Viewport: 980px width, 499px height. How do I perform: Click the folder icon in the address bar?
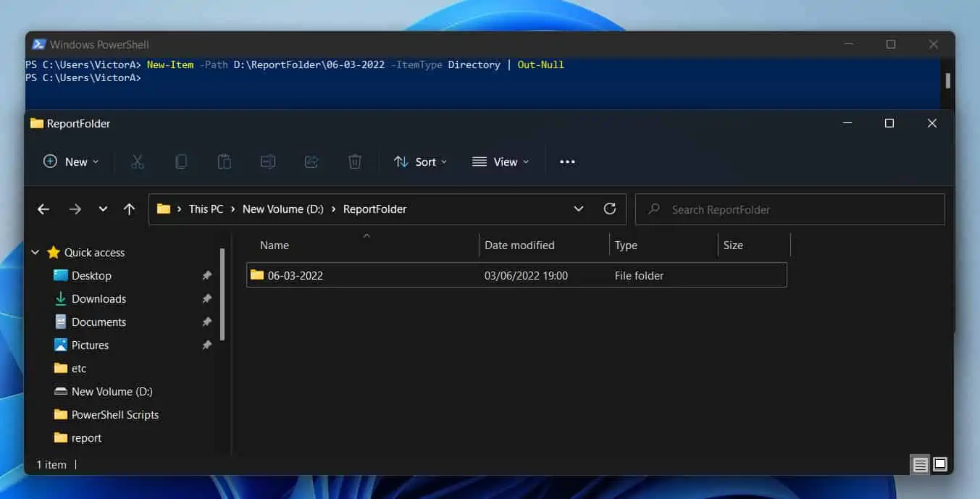pyautogui.click(x=163, y=209)
